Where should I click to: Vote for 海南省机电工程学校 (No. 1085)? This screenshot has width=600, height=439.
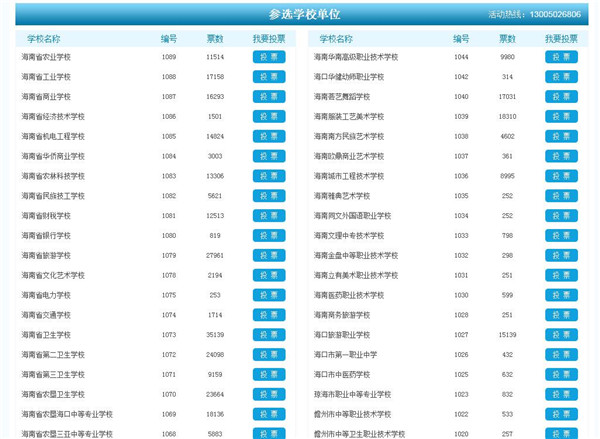[x=269, y=136]
